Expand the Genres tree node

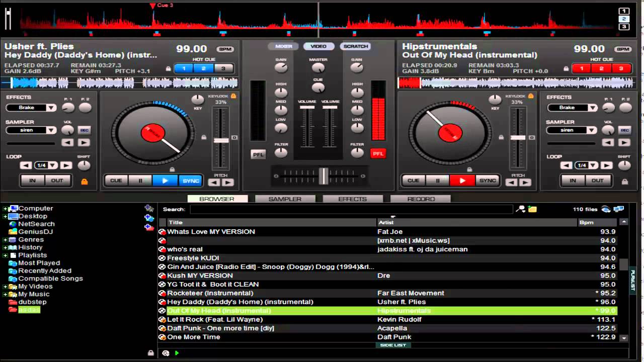click(x=5, y=240)
